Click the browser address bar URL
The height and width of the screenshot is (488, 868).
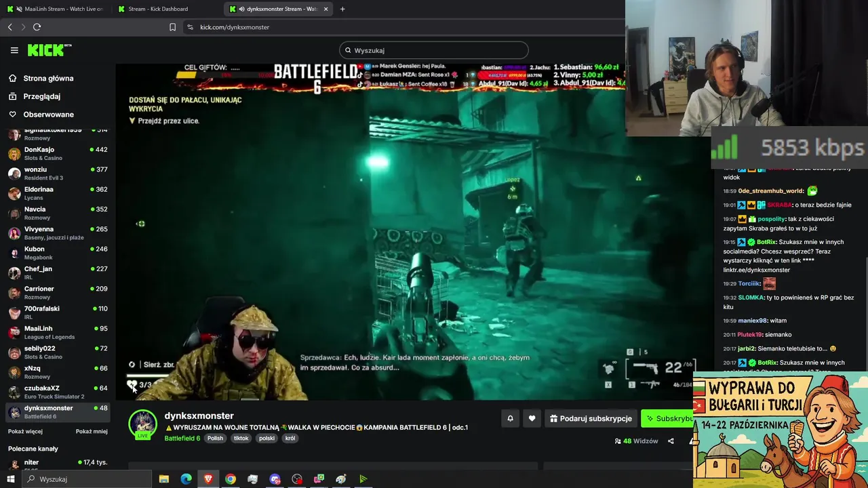tap(235, 27)
